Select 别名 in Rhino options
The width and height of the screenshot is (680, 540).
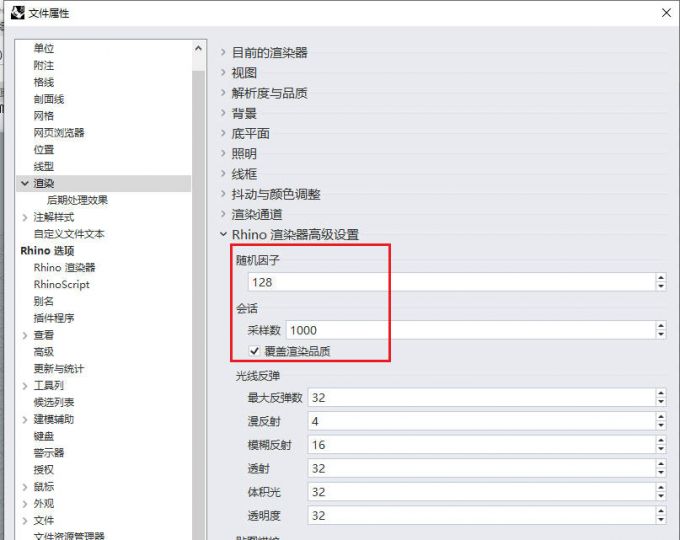coord(44,301)
